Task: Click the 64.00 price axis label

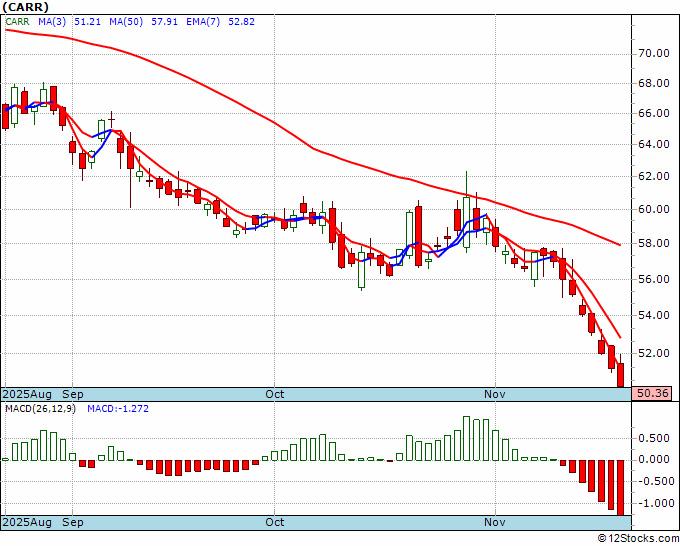Action: click(x=654, y=144)
